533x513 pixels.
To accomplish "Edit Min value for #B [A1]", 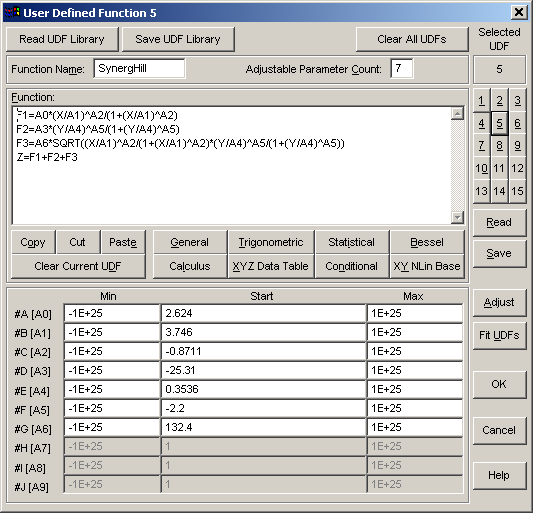I will click(112, 332).
